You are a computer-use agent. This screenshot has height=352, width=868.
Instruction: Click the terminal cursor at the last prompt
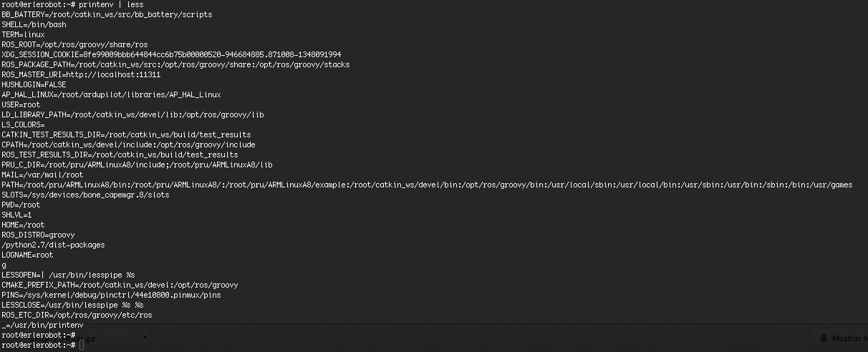82,345
